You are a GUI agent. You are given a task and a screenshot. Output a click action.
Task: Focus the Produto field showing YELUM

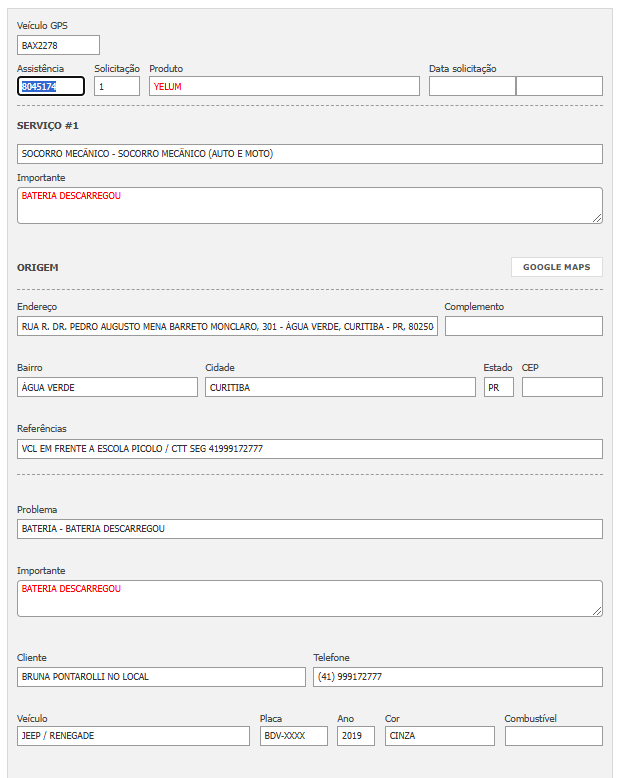(x=284, y=86)
